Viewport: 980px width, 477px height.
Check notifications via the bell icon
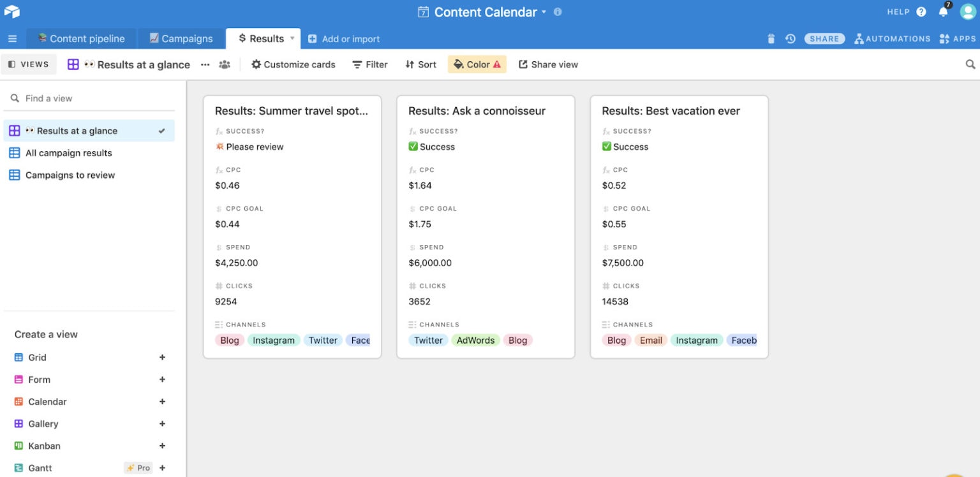pyautogui.click(x=943, y=11)
